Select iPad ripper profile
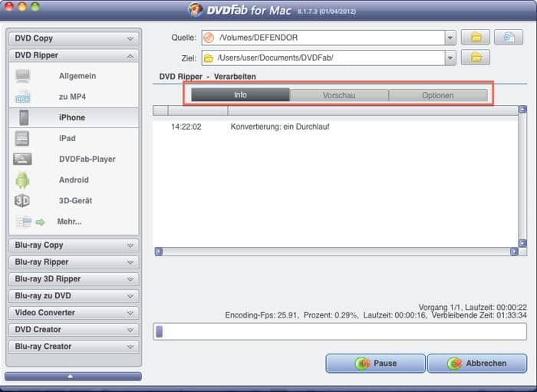537x392 pixels. click(74, 138)
